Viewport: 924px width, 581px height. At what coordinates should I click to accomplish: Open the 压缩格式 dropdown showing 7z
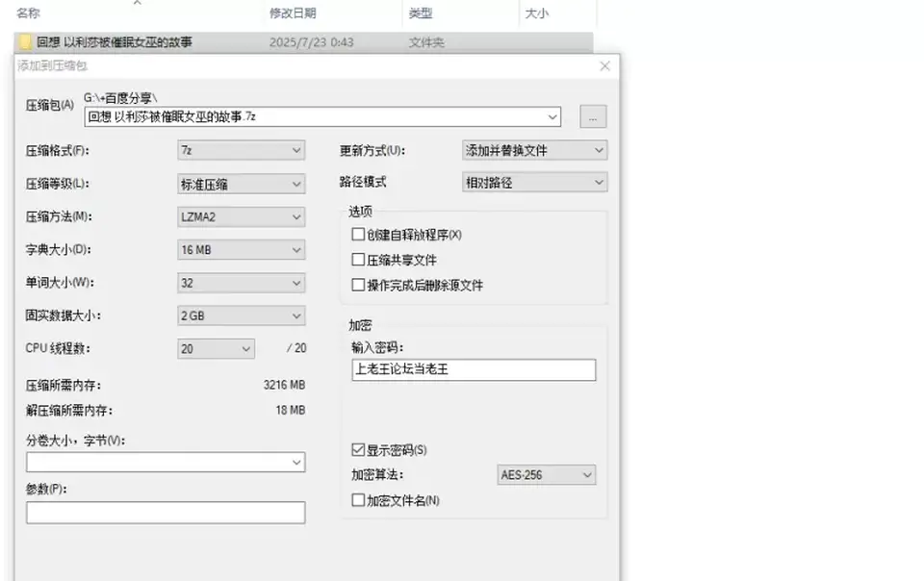pos(241,151)
